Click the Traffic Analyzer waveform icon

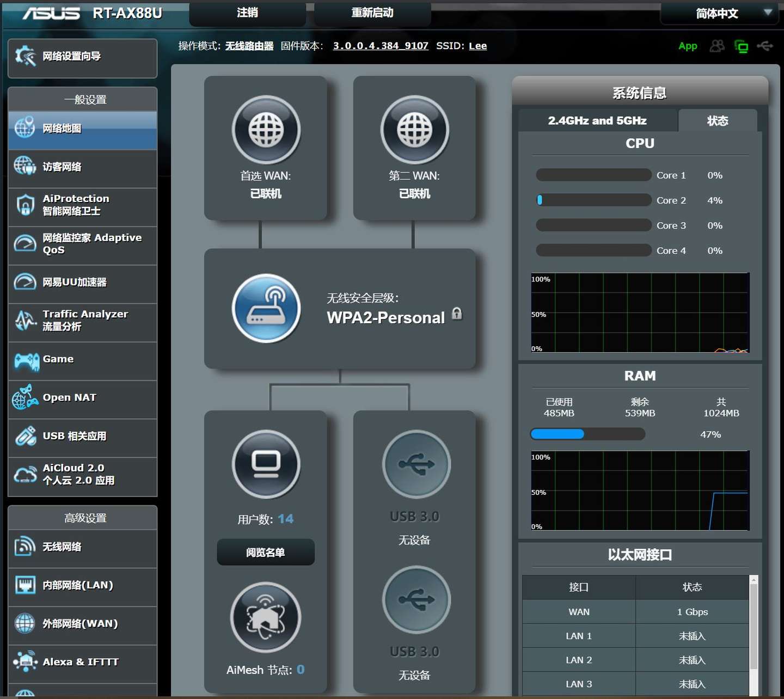[x=25, y=320]
